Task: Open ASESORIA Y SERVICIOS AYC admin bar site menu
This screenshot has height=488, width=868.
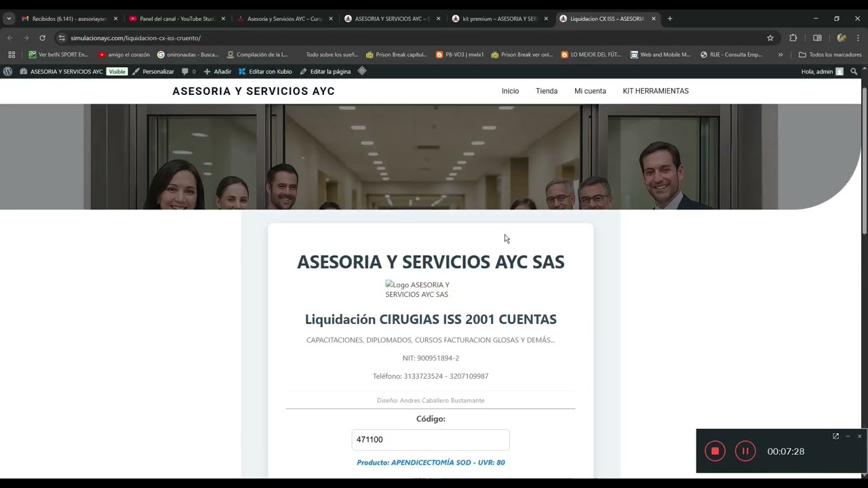Action: 61,71
